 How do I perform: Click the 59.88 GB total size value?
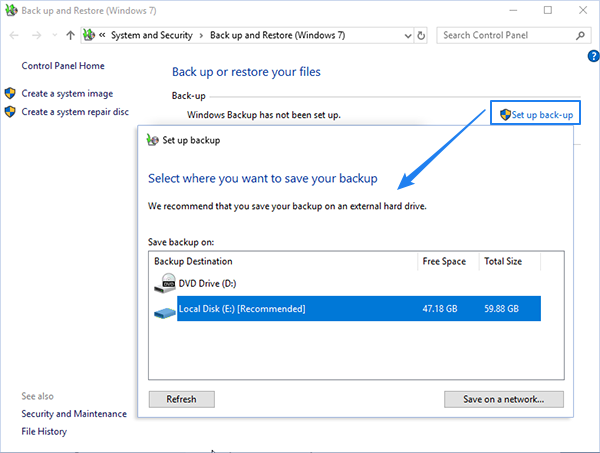tap(502, 309)
